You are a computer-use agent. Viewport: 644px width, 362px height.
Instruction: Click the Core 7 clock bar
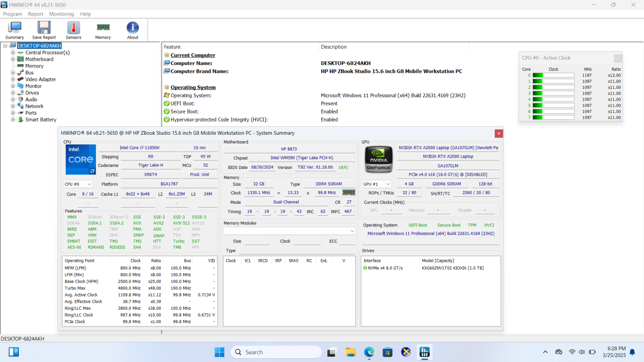click(x=553, y=117)
